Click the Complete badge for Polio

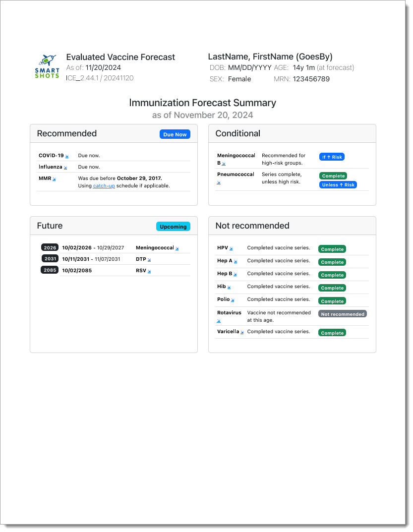point(332,301)
